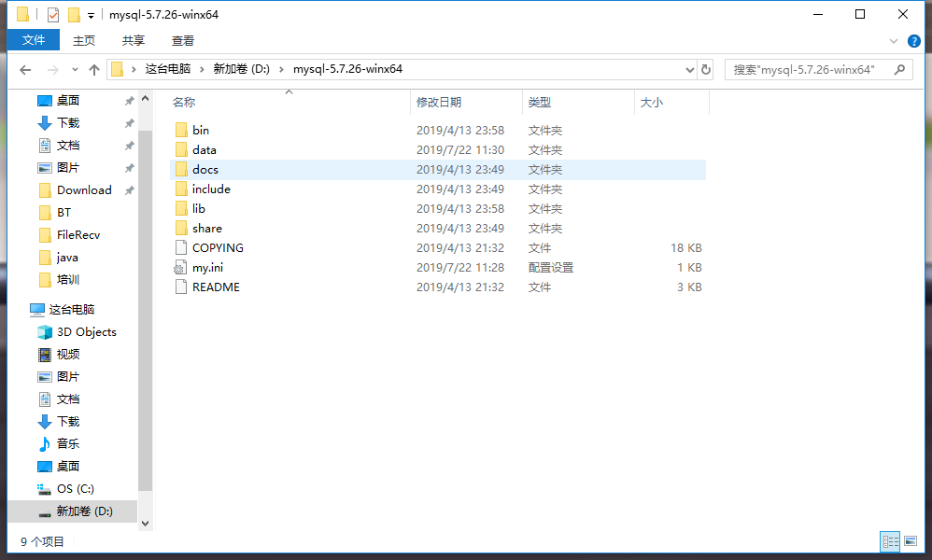The height and width of the screenshot is (560, 932).
Task: Click the navigation pane scroll down arrow
Action: click(145, 524)
